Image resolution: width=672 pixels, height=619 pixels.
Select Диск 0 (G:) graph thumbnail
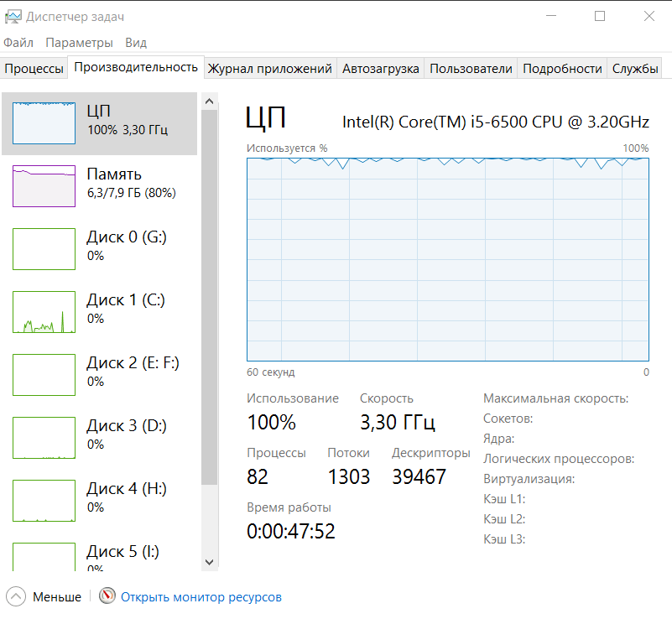tap(44, 249)
